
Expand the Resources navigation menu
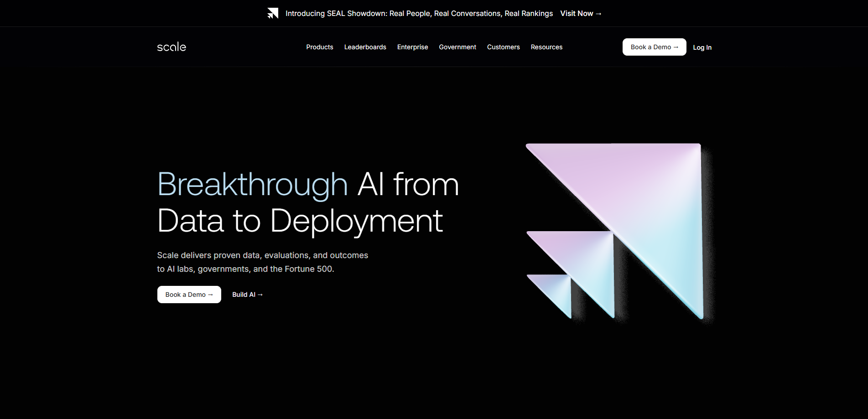546,47
